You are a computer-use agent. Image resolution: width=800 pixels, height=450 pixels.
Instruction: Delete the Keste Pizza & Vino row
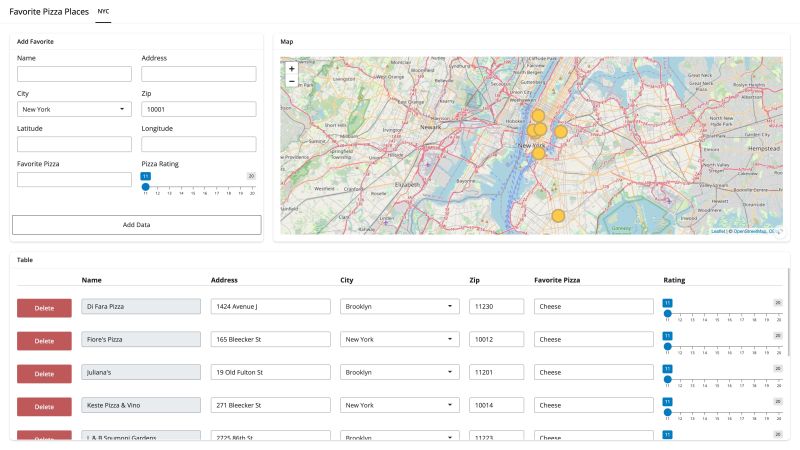tap(44, 407)
